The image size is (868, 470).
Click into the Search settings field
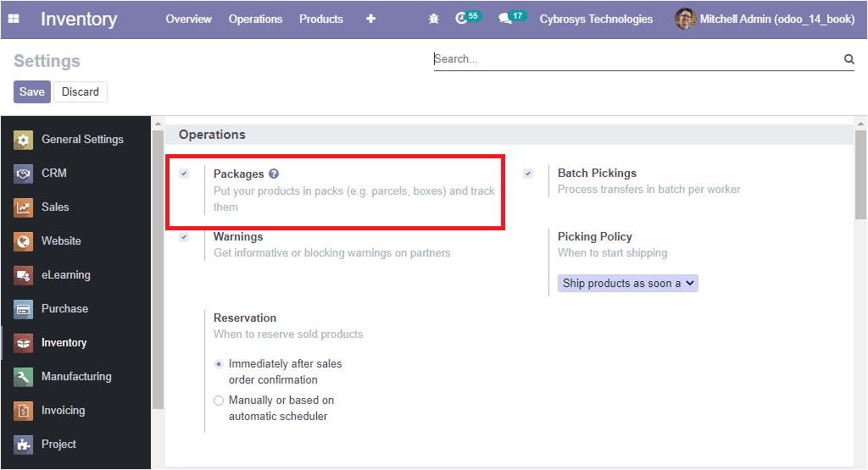636,59
